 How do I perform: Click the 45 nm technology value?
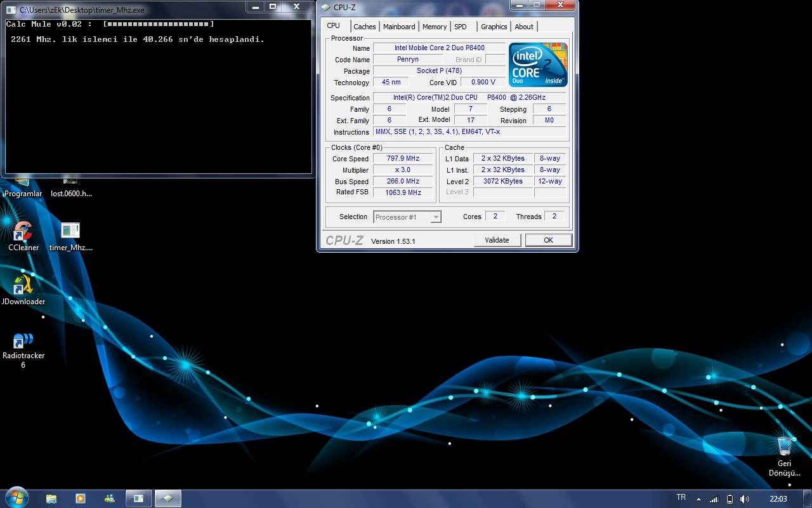click(x=391, y=82)
